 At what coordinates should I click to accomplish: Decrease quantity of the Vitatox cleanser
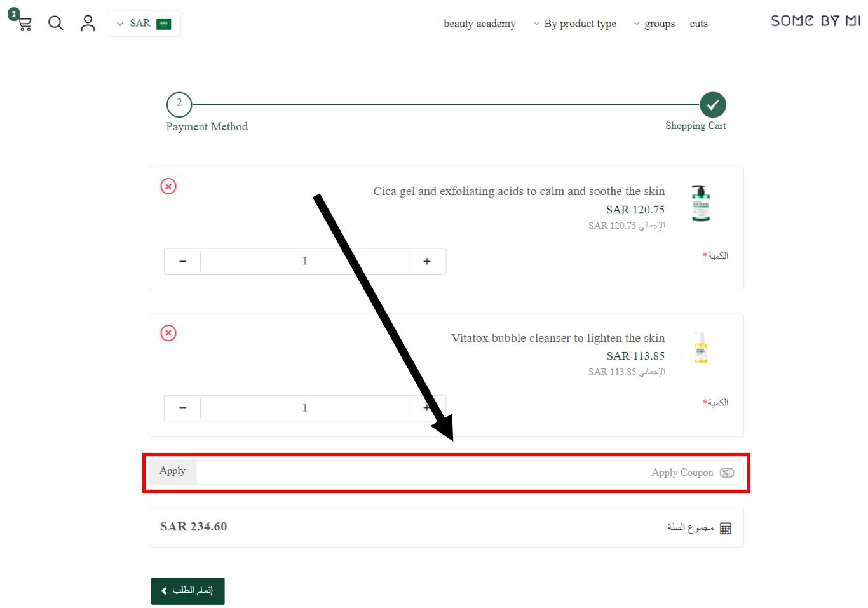182,408
